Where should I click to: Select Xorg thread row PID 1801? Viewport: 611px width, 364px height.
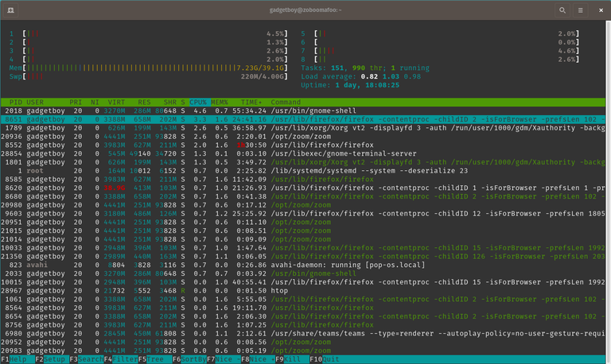[x=303, y=162]
